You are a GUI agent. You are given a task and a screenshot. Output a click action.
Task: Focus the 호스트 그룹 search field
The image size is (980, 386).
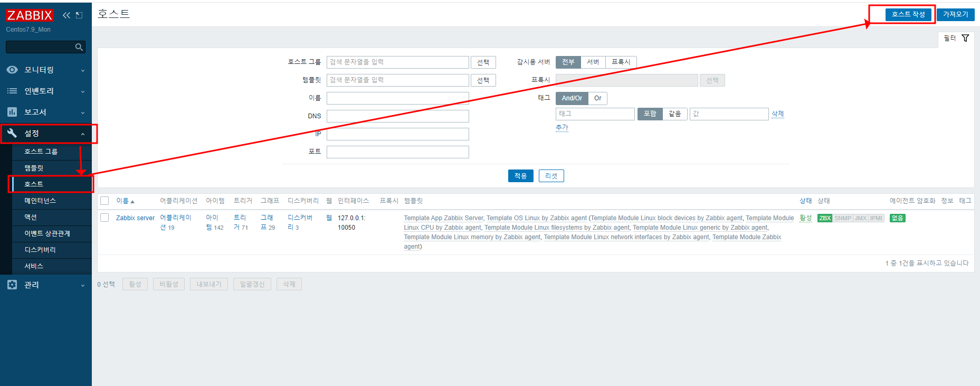(x=398, y=62)
